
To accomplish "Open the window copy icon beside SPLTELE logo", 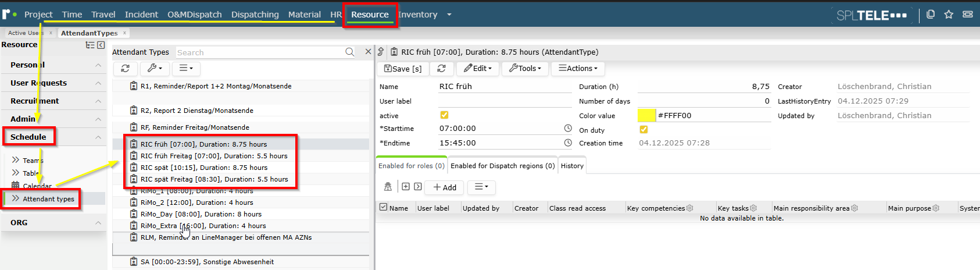I will 931,15.
